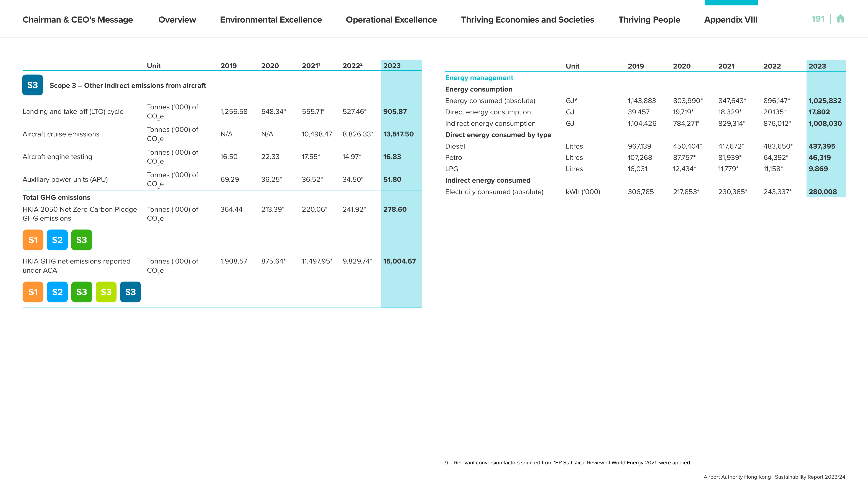The image size is (868, 488).
Task: Select the 437,395 diesel litres value
Action: pyautogui.click(x=822, y=146)
